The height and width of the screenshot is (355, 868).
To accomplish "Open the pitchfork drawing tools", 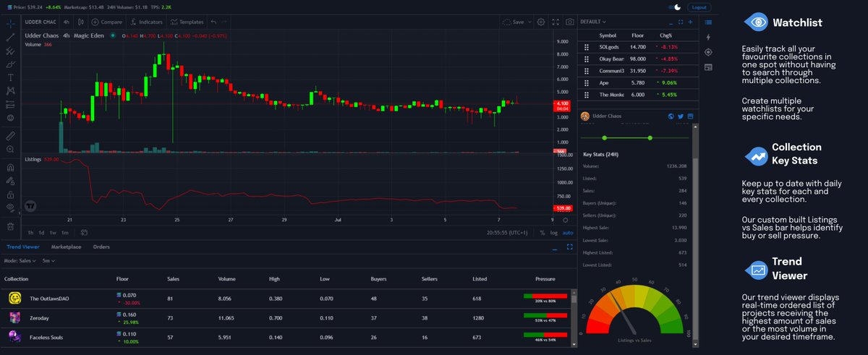I will (10, 51).
